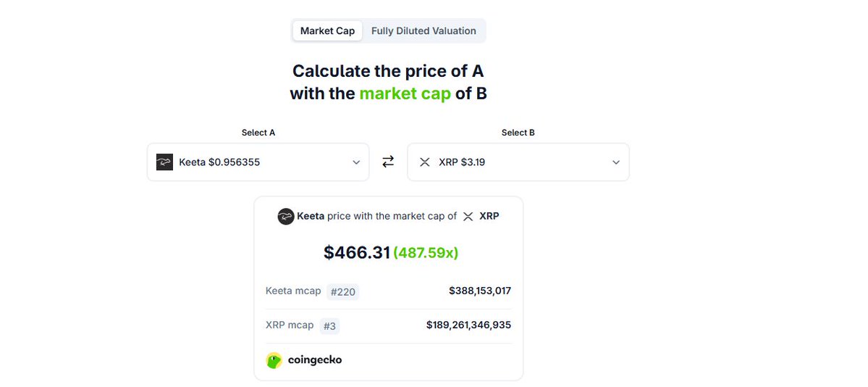Switch to the Market Cap tab
Image resolution: width=868 pixels, height=387 pixels.
[x=327, y=31]
